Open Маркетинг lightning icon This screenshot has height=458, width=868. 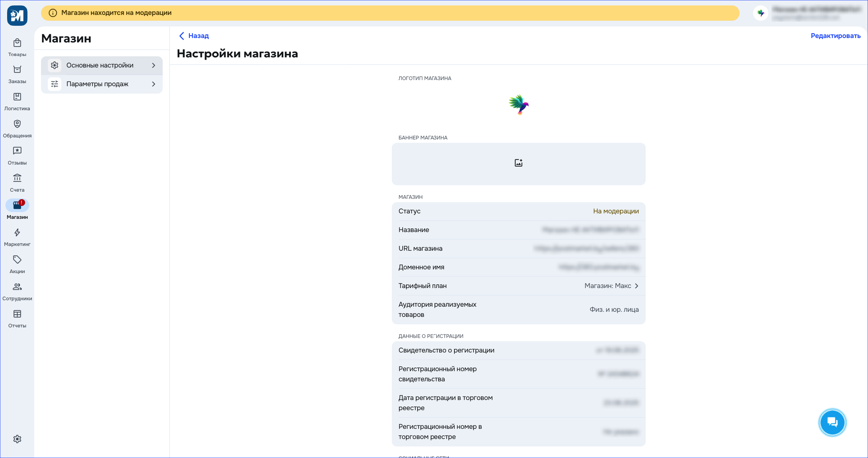pyautogui.click(x=17, y=233)
